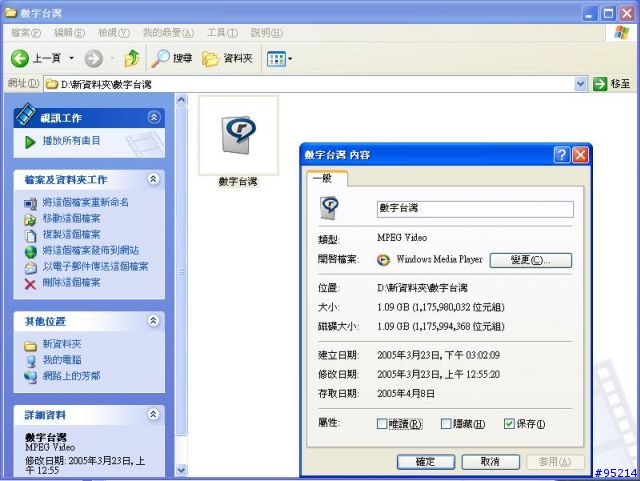Click the Windows Media Player icon
Screen dimensions: 640x481
coord(383,260)
